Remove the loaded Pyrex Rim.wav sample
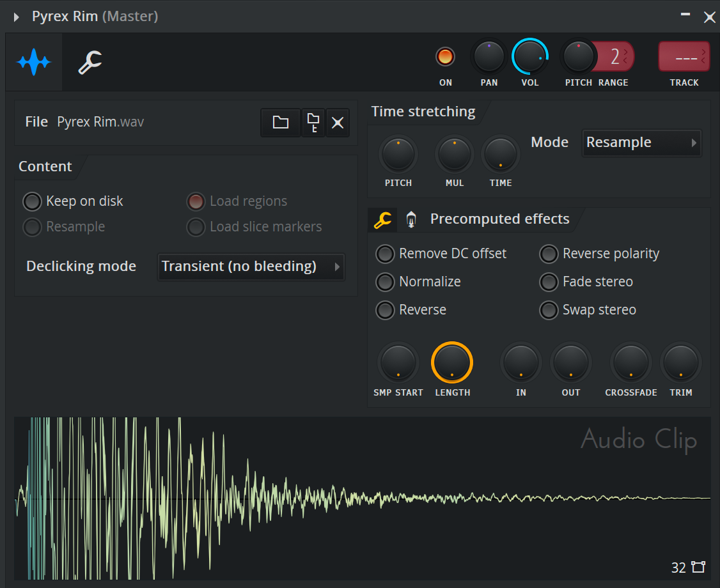 [x=338, y=123]
